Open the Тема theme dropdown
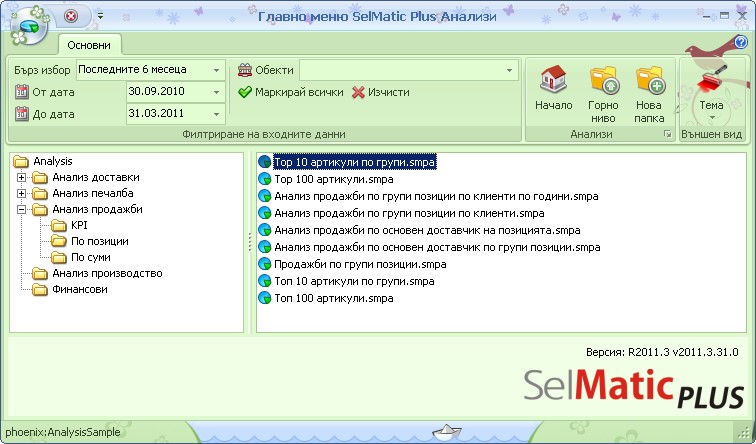 (711, 93)
